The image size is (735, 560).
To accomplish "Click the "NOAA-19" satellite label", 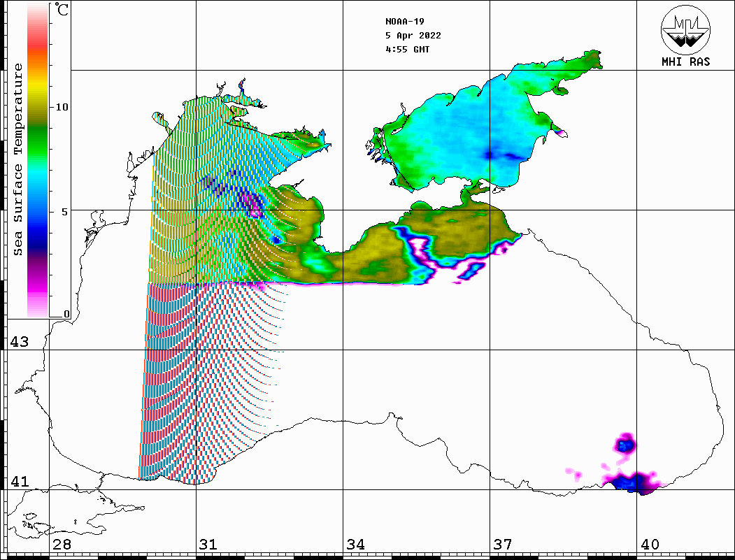I will pos(404,22).
